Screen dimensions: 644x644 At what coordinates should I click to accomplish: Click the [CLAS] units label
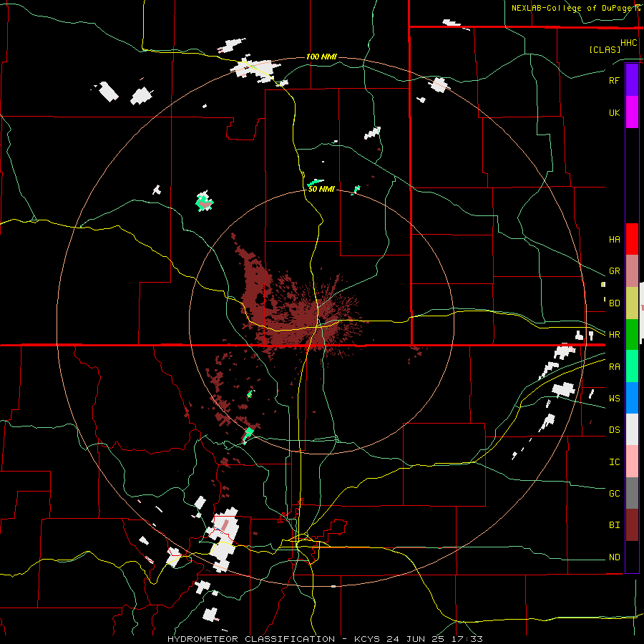pyautogui.click(x=605, y=49)
